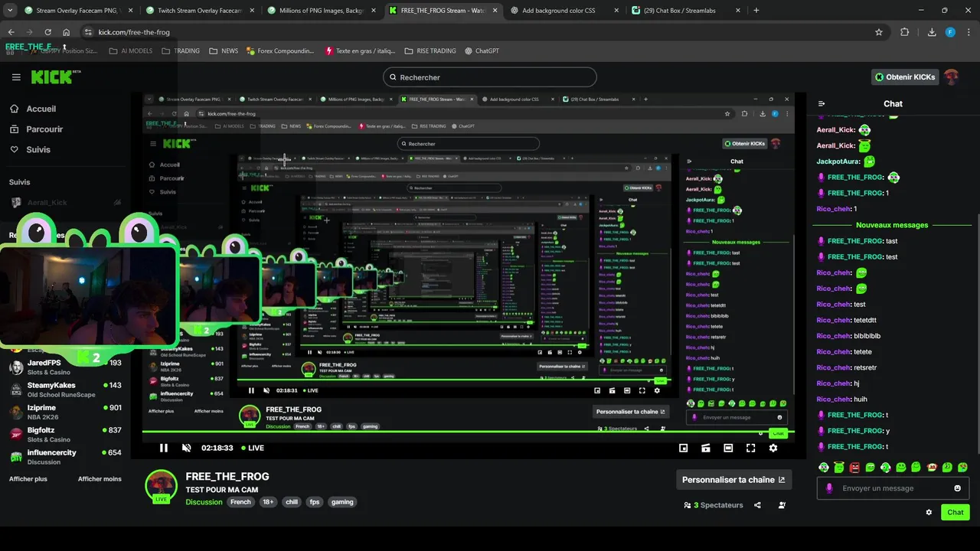The height and width of the screenshot is (551, 980).
Task: Open JaredFPS recommended channel
Action: 65,367
